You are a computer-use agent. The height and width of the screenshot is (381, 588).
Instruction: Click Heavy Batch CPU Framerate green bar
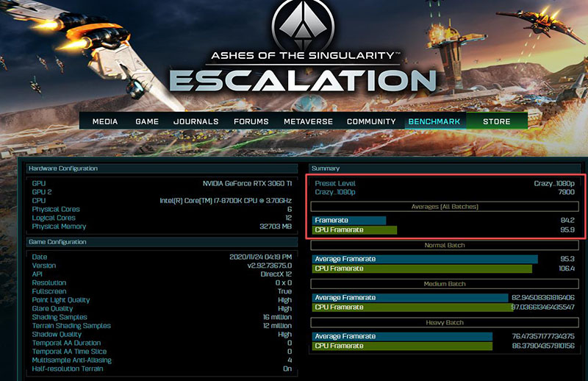402,346
